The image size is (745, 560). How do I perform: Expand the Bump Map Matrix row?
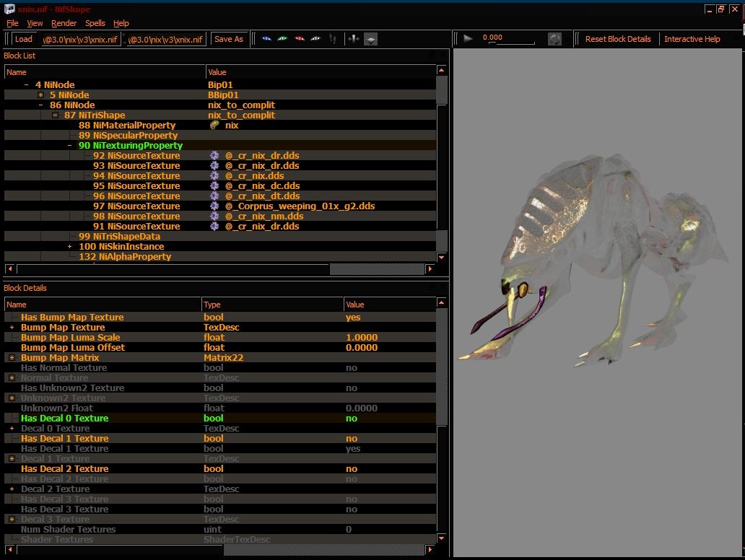tap(12, 358)
